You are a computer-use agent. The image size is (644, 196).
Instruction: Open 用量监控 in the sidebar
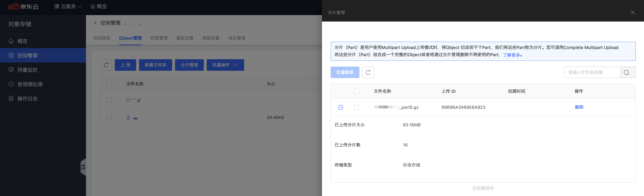point(43,70)
